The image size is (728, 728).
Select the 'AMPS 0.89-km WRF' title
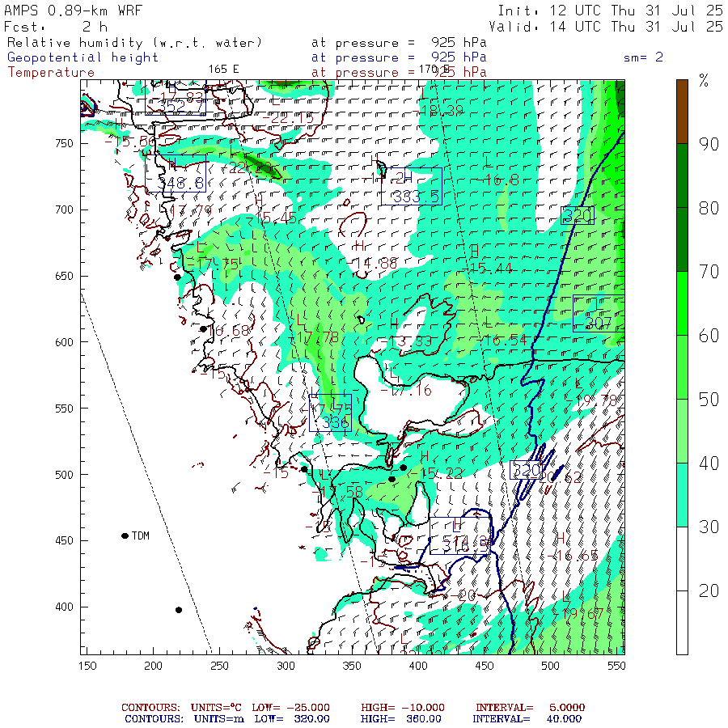[73, 11]
